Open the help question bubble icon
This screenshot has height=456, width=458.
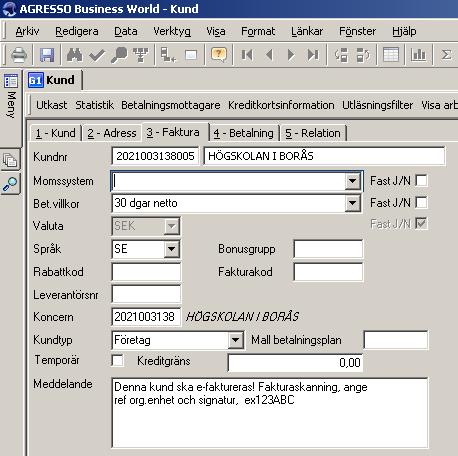pyautogui.click(x=219, y=55)
